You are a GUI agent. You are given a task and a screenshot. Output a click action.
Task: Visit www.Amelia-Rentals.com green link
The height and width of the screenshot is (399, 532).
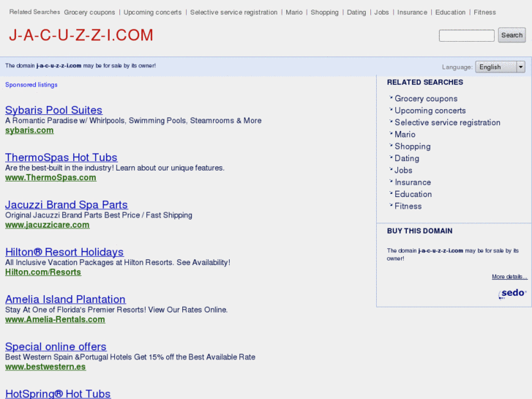[55, 319]
